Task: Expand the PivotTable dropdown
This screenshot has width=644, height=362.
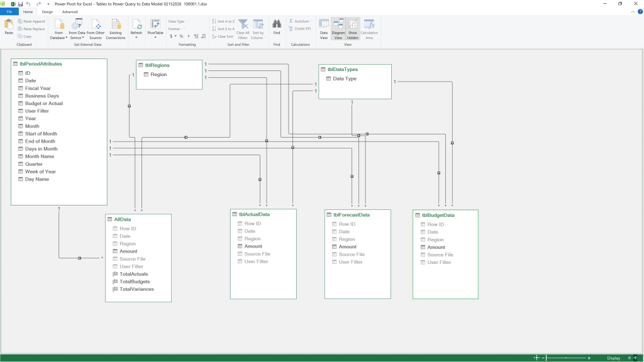Action: pos(155,37)
